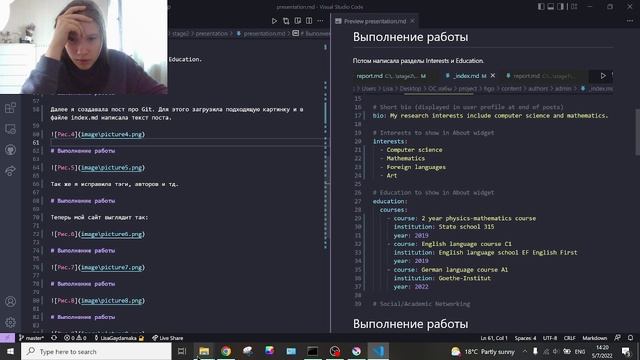Viewport: 640px width, 360px height.
Task: Click the presentation folder in breadcrumb
Action: click(x=211, y=33)
